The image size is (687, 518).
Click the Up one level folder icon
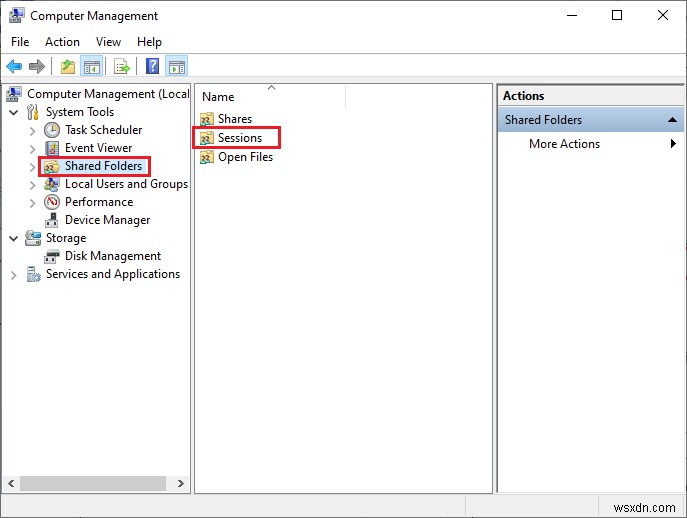(67, 67)
